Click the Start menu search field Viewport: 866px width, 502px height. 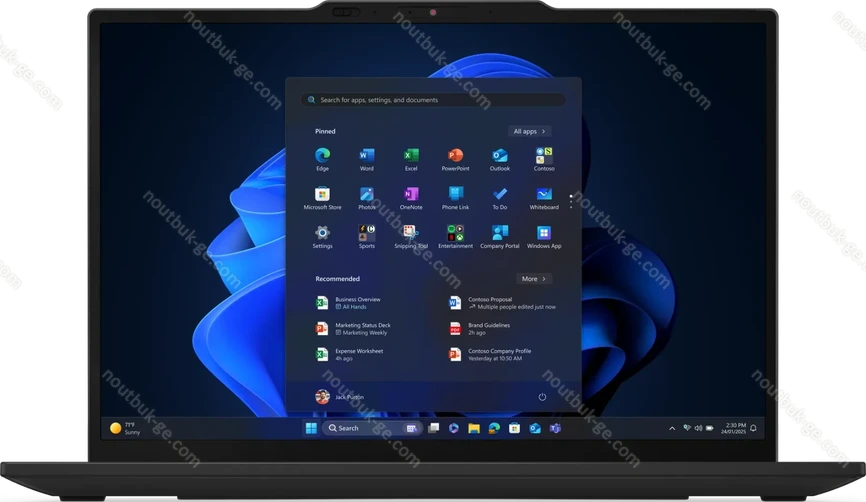click(434, 100)
